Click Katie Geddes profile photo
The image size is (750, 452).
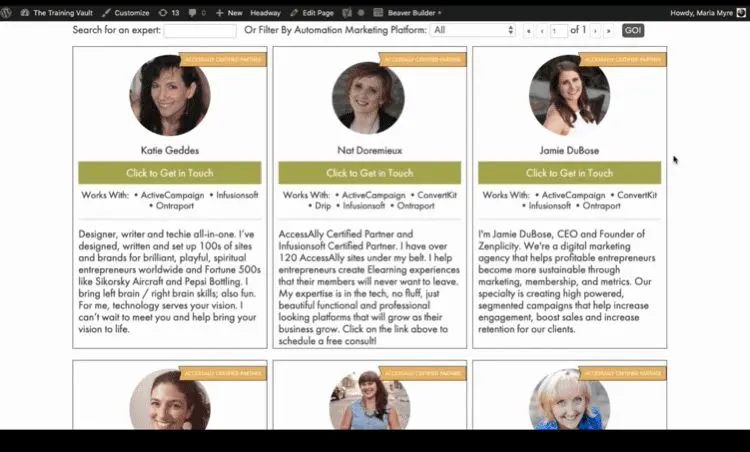[170, 95]
